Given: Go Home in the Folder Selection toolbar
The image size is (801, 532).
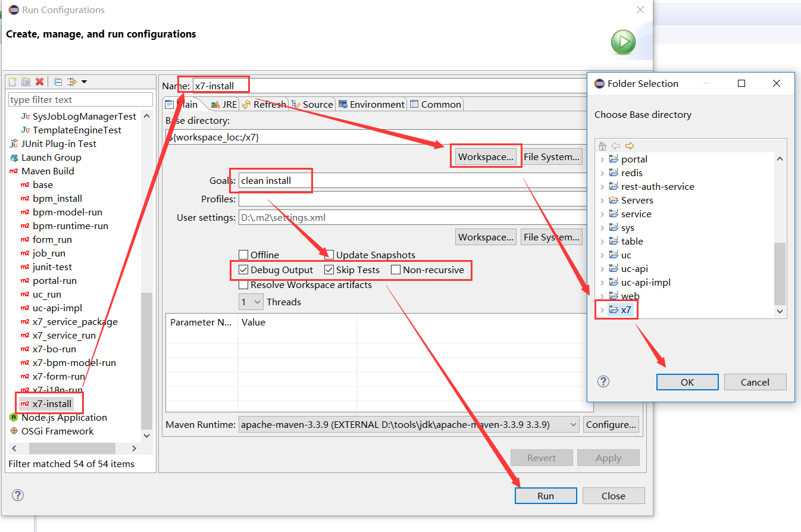Looking at the screenshot, I should pyautogui.click(x=602, y=146).
